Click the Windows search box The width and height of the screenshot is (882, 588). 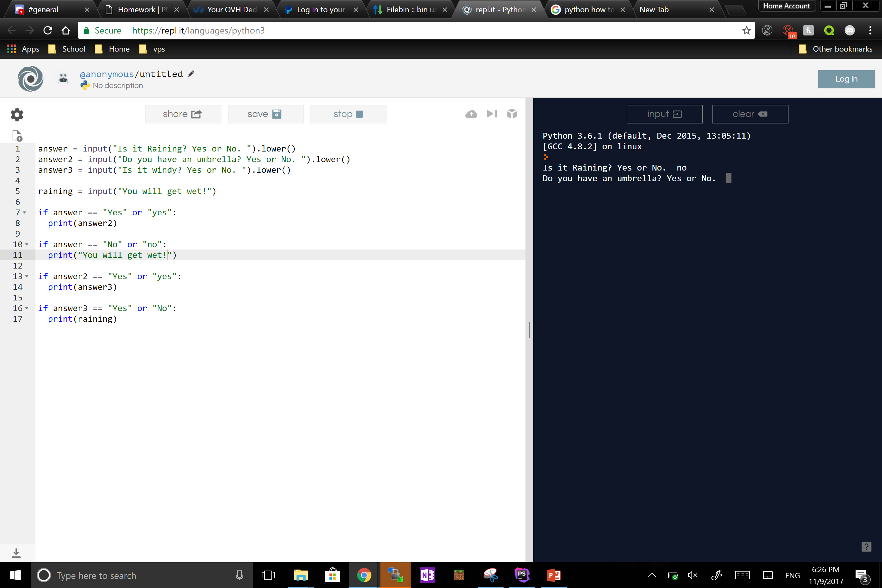pyautogui.click(x=142, y=575)
